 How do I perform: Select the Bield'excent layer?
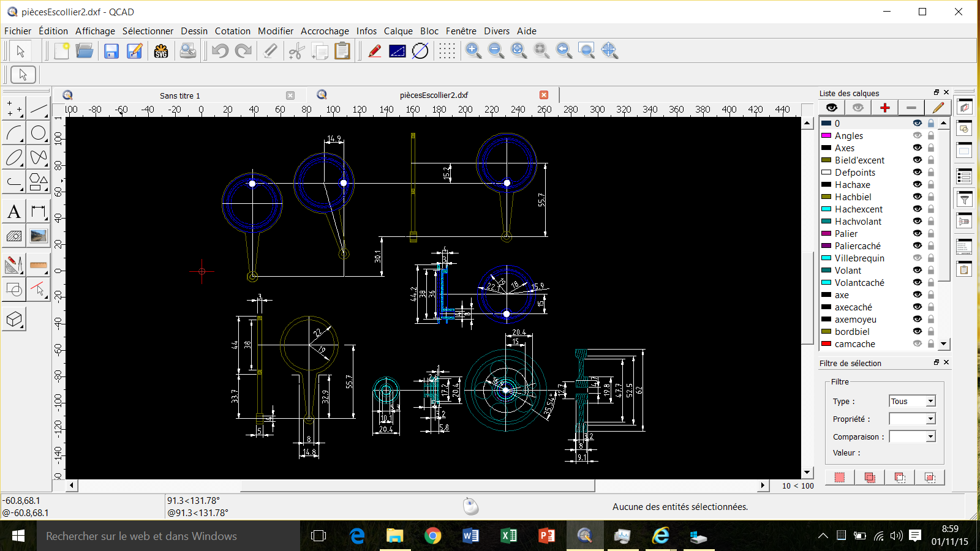[859, 160]
